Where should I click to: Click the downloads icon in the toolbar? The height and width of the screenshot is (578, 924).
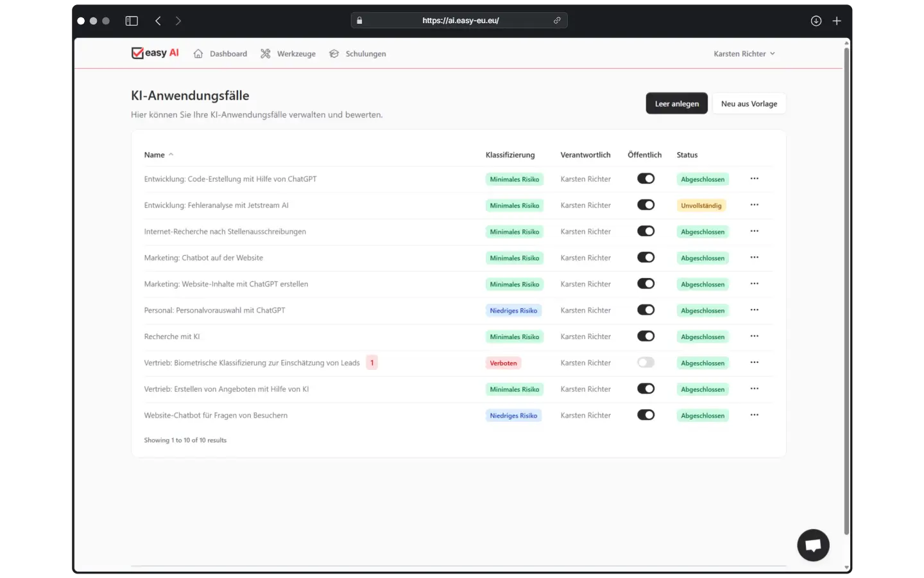click(x=816, y=21)
